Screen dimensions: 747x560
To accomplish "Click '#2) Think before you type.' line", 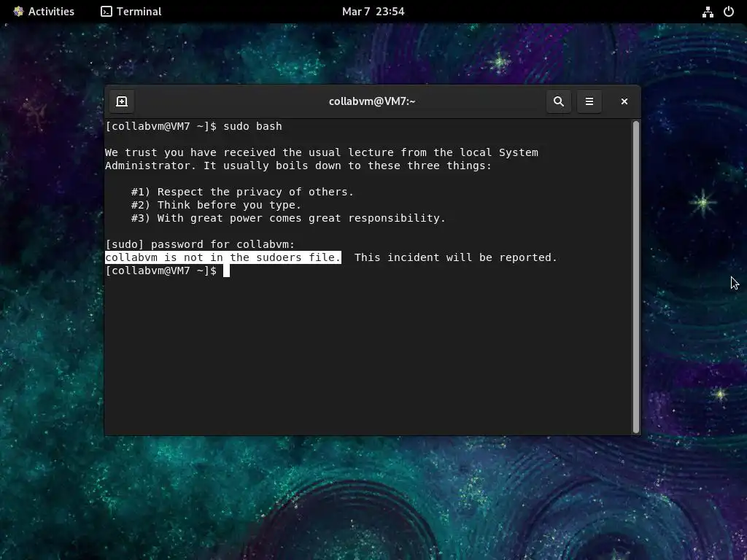I will pyautogui.click(x=216, y=205).
